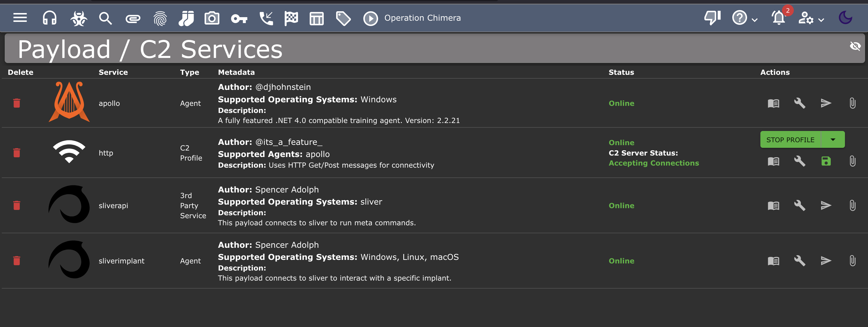The width and height of the screenshot is (868, 327).
Task: Toggle show deleted services eye icon
Action: [855, 46]
